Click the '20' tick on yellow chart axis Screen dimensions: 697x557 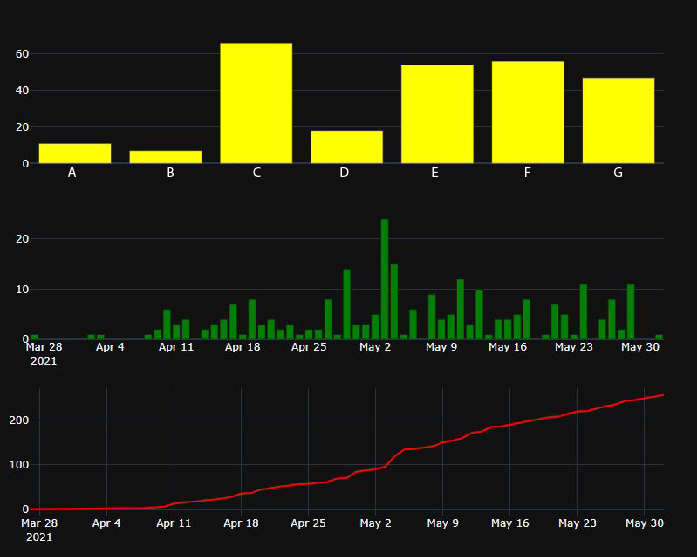point(22,127)
